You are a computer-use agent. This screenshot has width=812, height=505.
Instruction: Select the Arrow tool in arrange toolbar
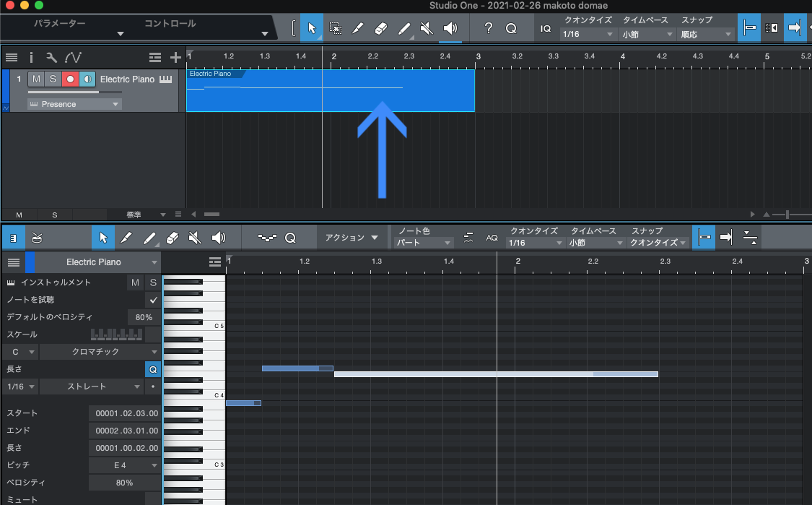(312, 28)
